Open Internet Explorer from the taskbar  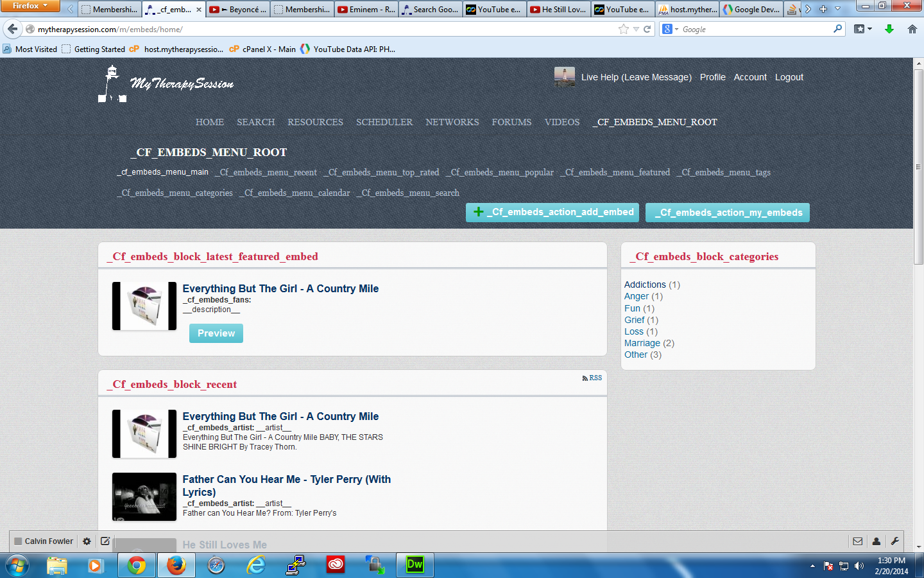tap(256, 565)
